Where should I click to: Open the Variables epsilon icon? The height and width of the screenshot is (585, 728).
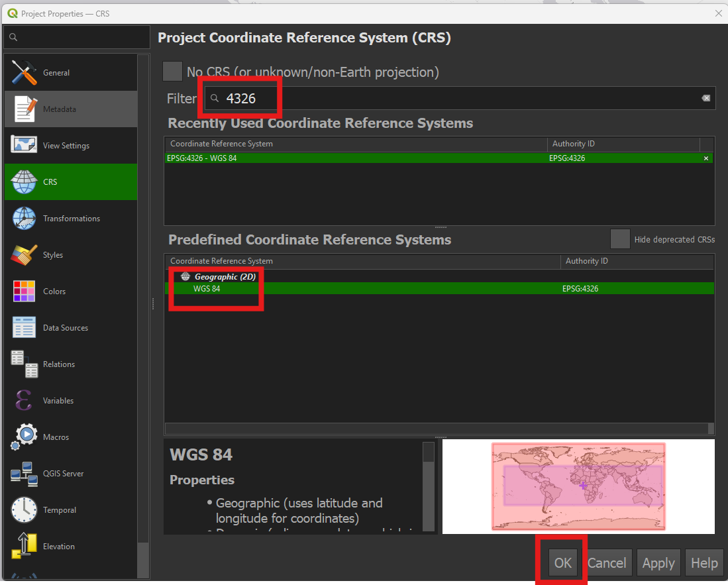(23, 401)
